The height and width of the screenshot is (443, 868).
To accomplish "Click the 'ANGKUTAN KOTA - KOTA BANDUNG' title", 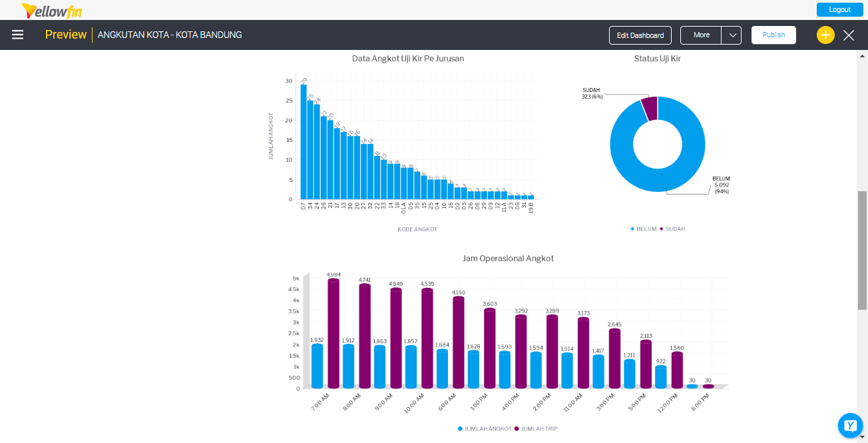I will [170, 35].
